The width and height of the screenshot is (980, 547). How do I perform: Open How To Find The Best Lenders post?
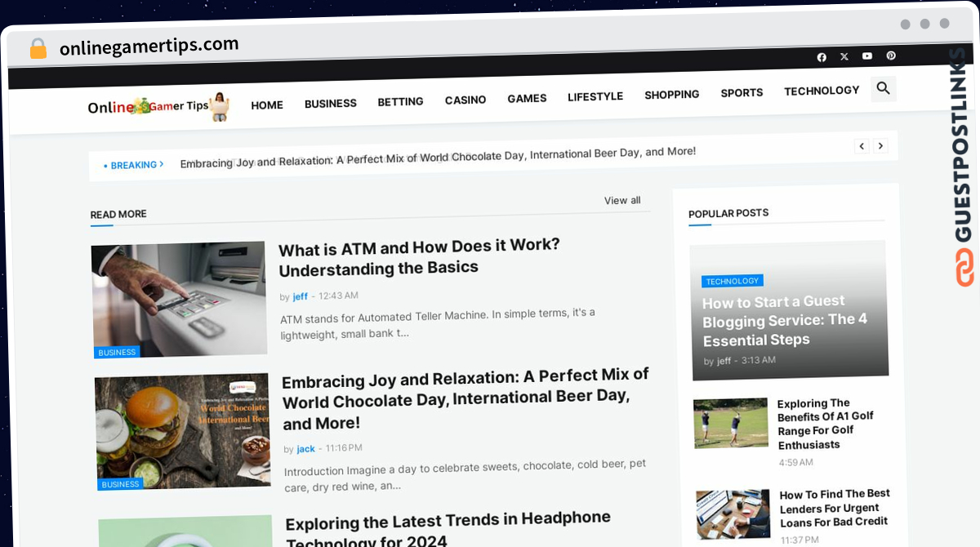click(x=835, y=508)
